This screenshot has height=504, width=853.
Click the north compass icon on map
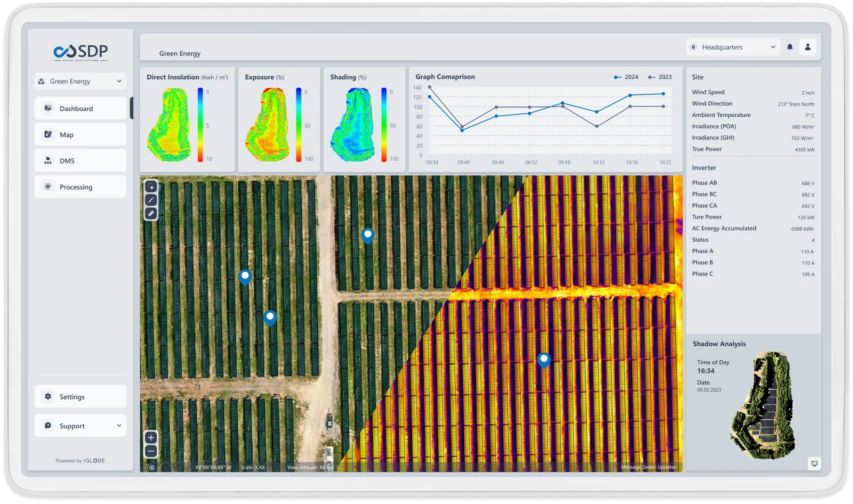pyautogui.click(x=152, y=467)
